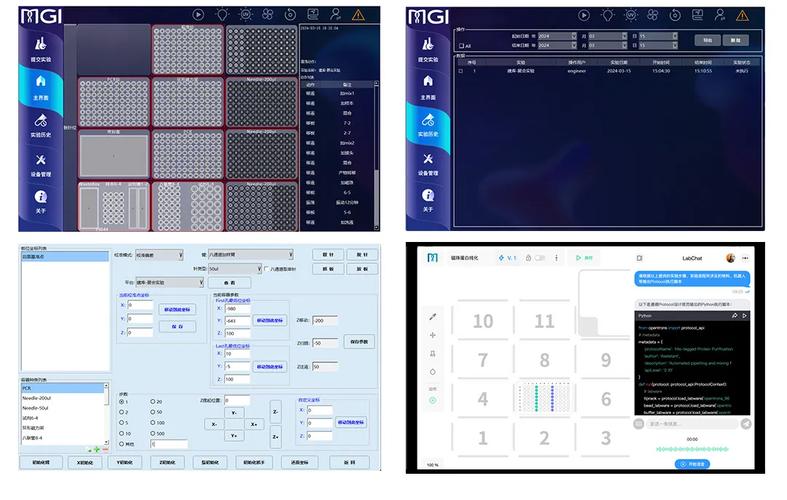787x500 pixels.
Task: Click the warning triangle in the experiment history window
Action: 741,15
